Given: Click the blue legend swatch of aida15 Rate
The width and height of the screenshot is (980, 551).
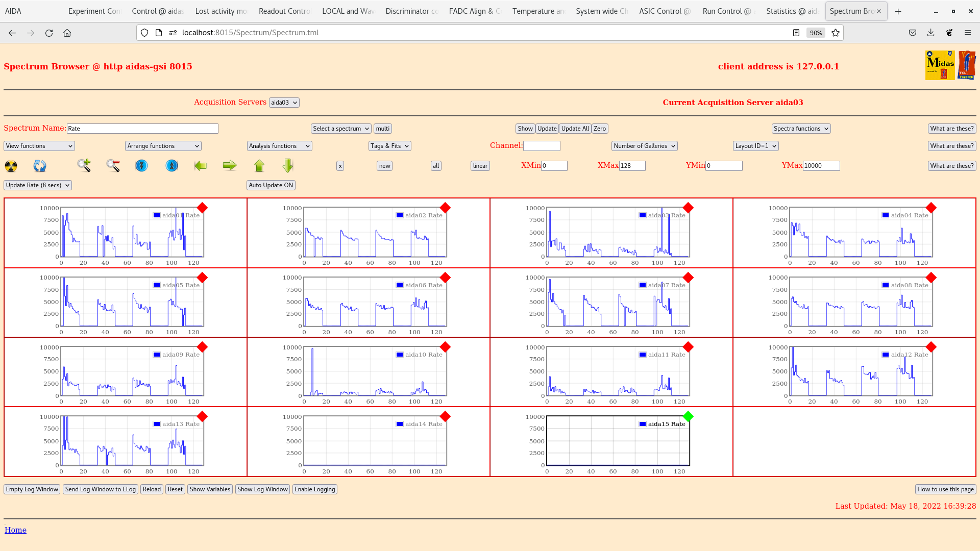Looking at the screenshot, I should click(x=643, y=424).
